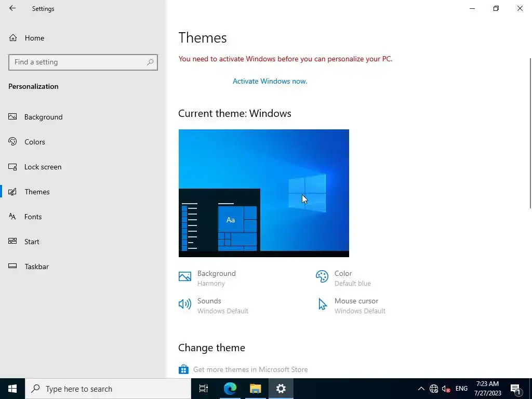Click the Find a setting search box
The width and height of the screenshot is (532, 399).
[83, 62]
